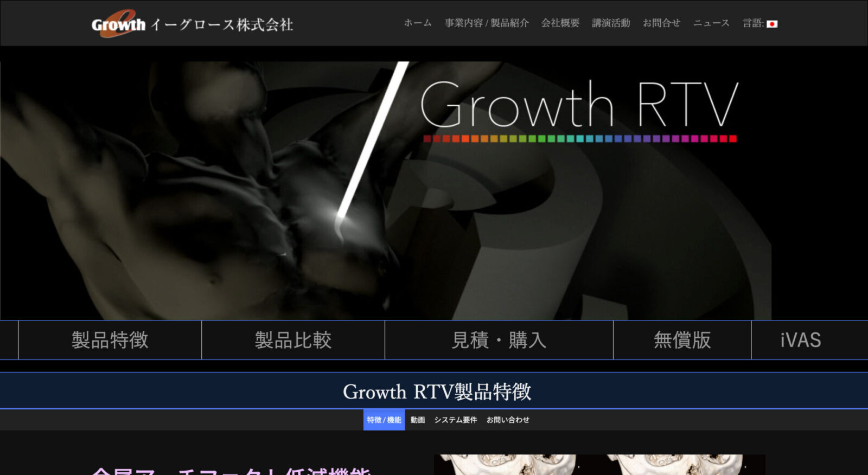Click the 見積・購入 button
This screenshot has width=868, height=475.
(x=499, y=340)
